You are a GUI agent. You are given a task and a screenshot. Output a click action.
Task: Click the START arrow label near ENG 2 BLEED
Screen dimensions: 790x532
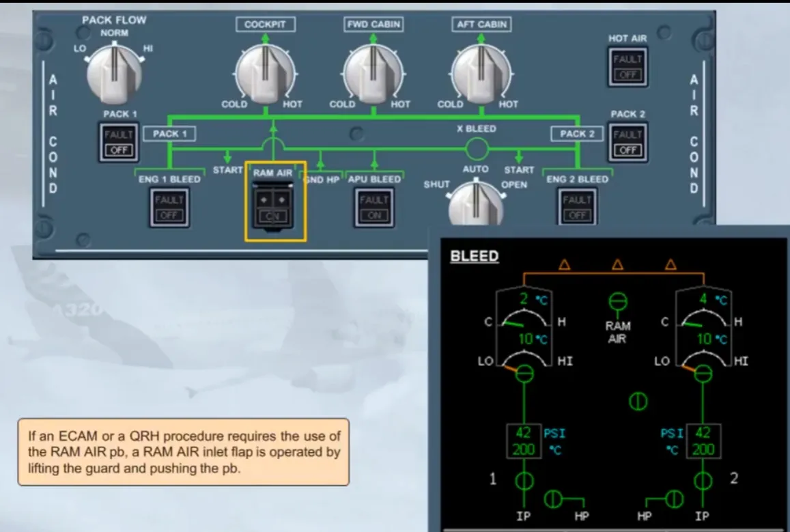pyautogui.click(x=519, y=170)
